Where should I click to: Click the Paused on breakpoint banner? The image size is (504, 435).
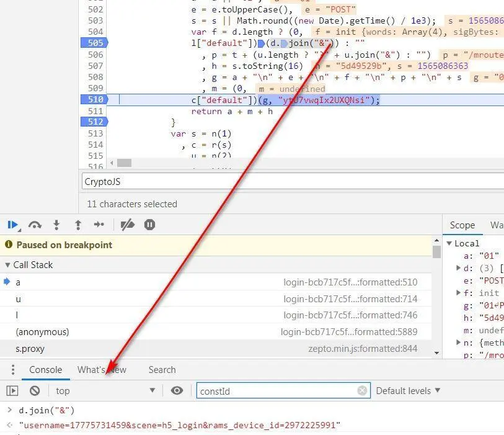tap(216, 245)
